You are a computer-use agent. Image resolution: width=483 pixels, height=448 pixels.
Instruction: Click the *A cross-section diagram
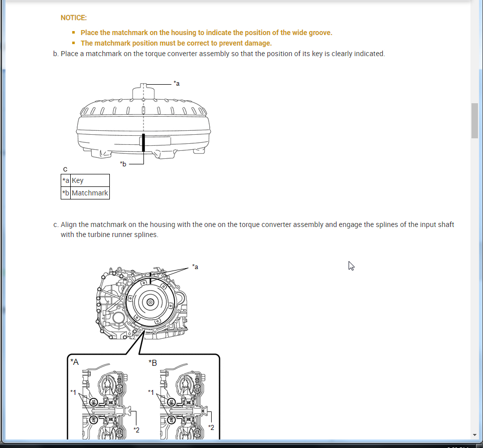click(x=105, y=400)
